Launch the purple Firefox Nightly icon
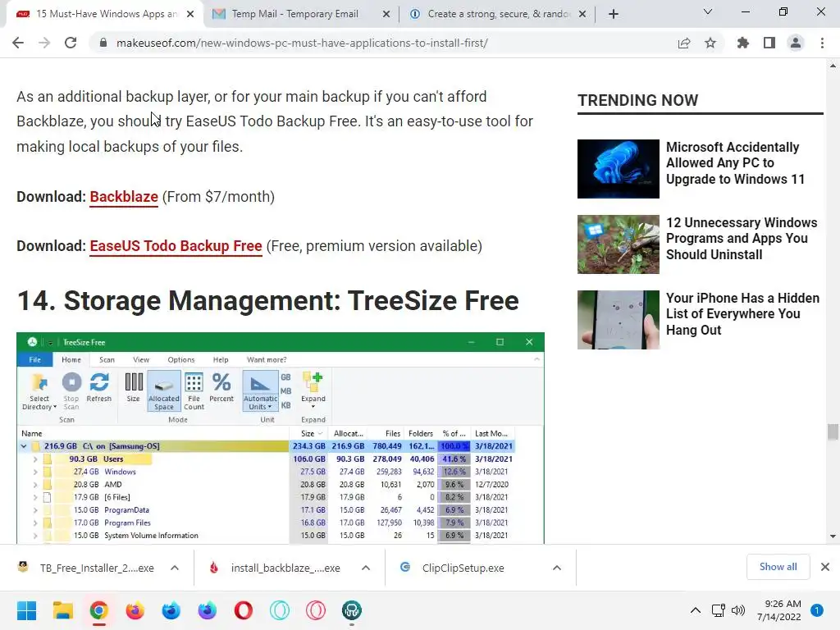 click(x=208, y=610)
